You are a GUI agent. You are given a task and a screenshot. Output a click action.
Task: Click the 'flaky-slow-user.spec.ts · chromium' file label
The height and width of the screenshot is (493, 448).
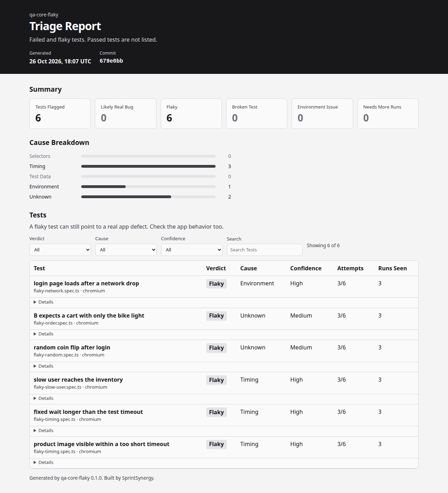(70, 387)
